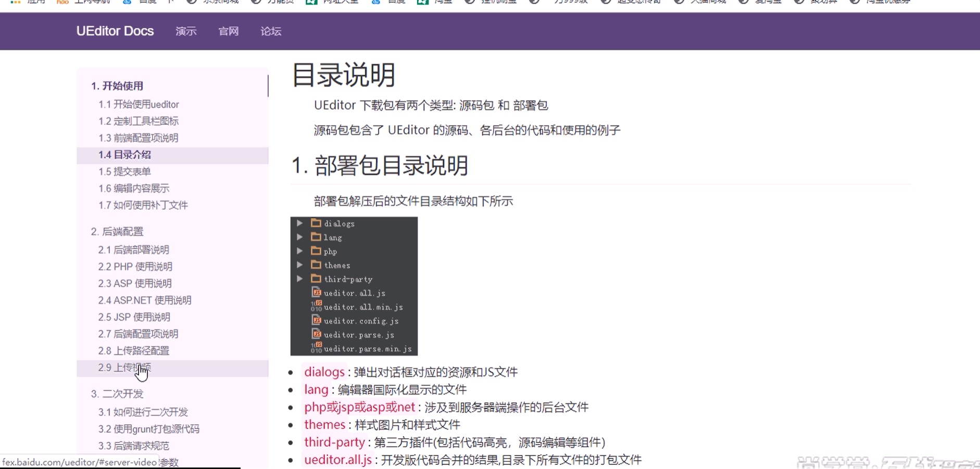Click the red php或jsp或asp或net term
Screen dimensions: 980x469
click(x=360, y=407)
